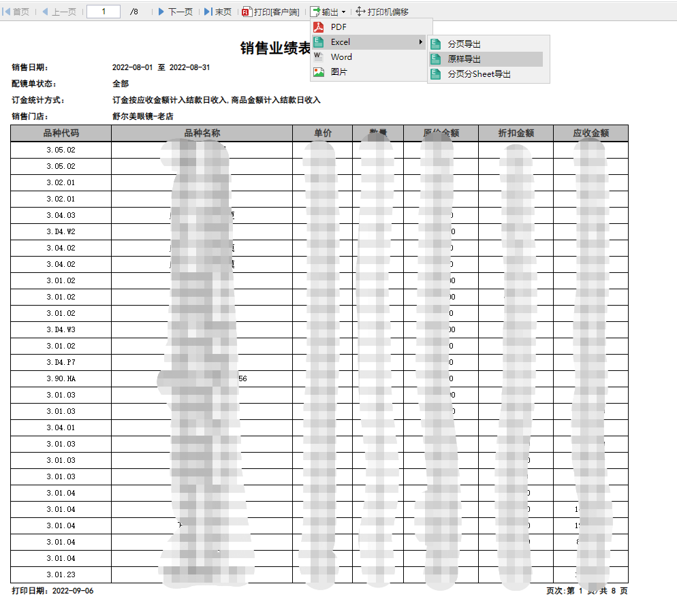
Task: Click the cell with code 3.01.23
Action: tap(61, 574)
